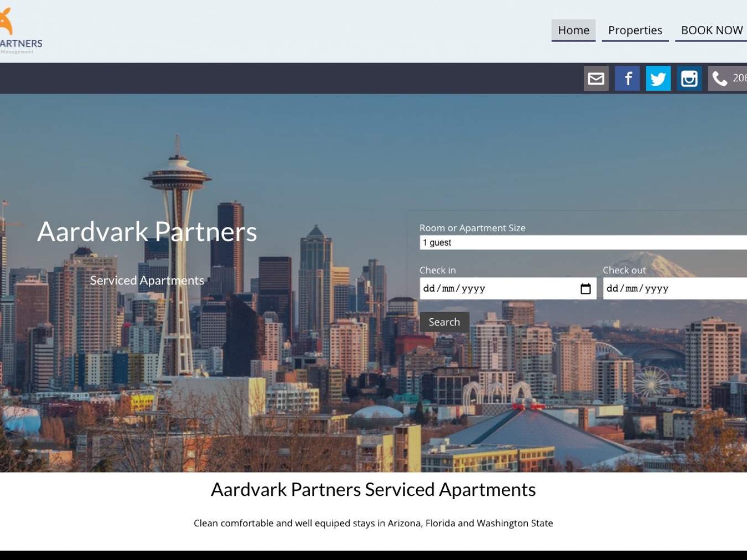
Task: Open the email envelope icon
Action: (x=596, y=79)
